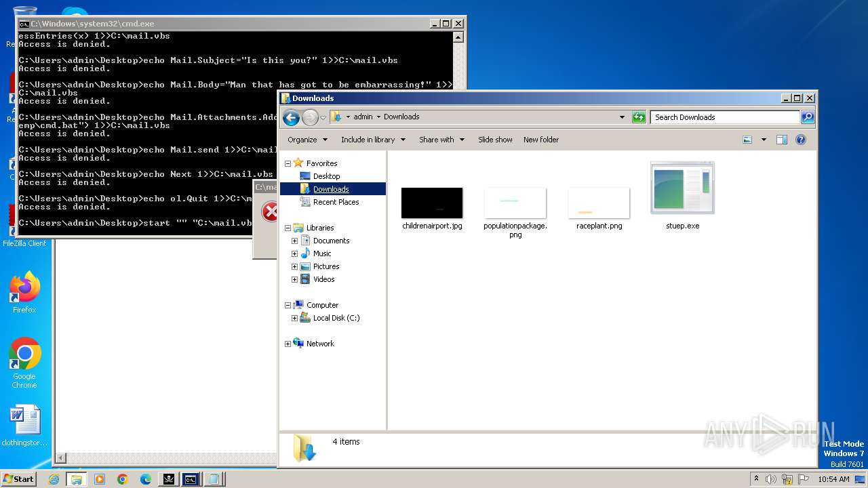
Task: Open the Share with dropdown
Action: 441,140
